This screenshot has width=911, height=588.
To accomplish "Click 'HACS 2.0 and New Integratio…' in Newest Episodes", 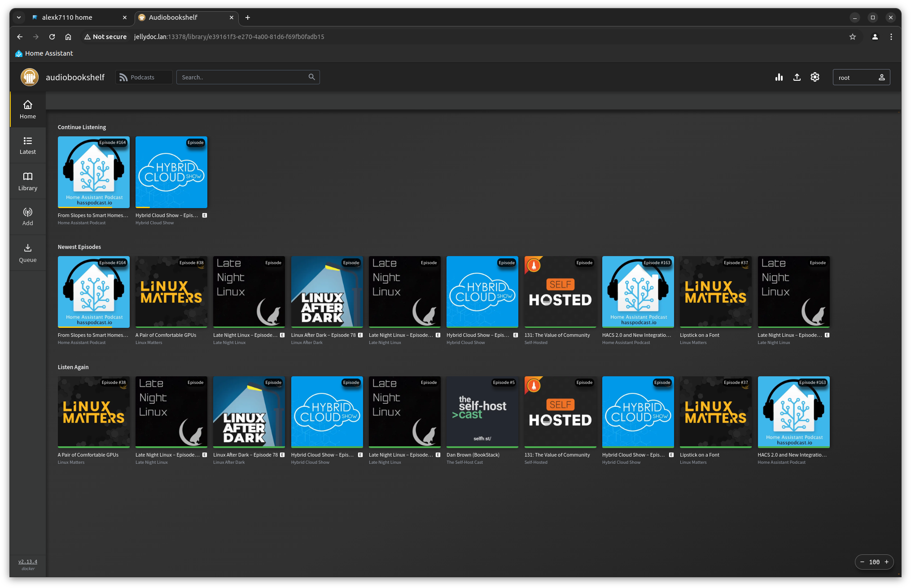I will tap(636, 335).
